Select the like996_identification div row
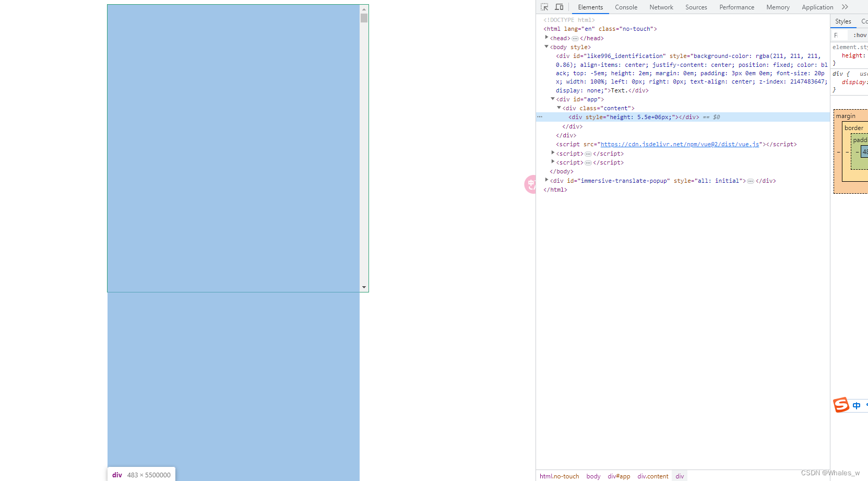 click(x=691, y=73)
